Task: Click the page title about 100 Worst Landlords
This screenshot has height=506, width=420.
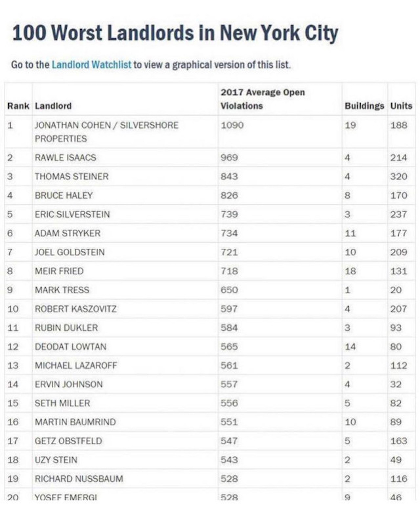Action: tap(175, 33)
